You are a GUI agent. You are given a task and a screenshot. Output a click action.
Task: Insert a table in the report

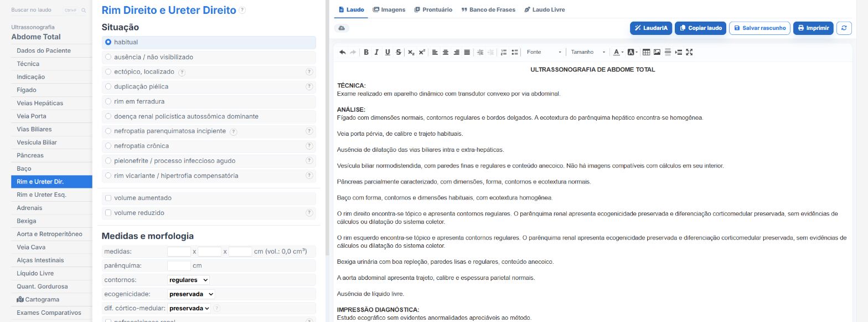point(646,52)
